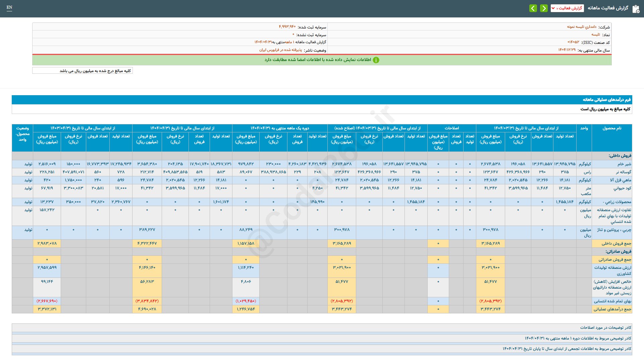
Task: Click header از ابتدای سال مالی تا تاریخ ۱۴۰۳/۰۴/۳۱
Action: [83, 128]
